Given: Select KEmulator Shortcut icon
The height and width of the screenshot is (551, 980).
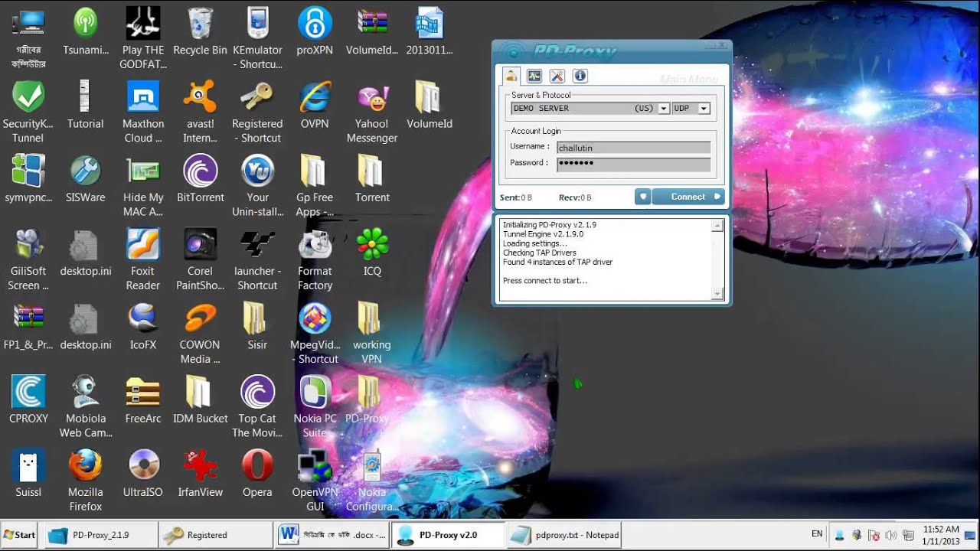Looking at the screenshot, I should 257,37.
